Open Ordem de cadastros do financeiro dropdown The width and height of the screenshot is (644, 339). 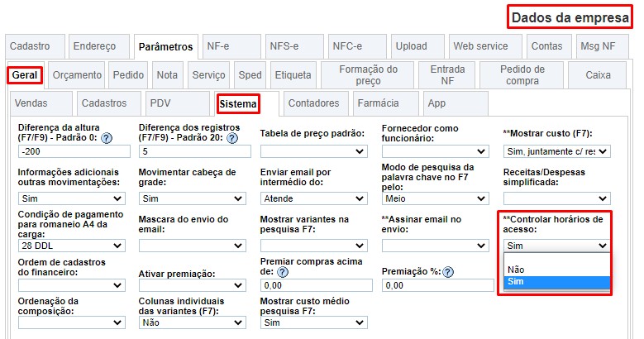(71, 285)
